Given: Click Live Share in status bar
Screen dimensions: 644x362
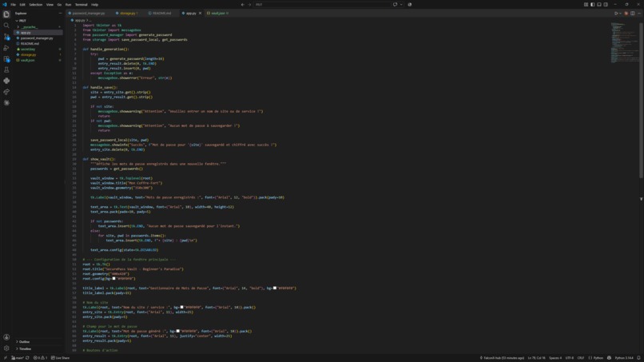Looking at the screenshot, I should [61, 358].
